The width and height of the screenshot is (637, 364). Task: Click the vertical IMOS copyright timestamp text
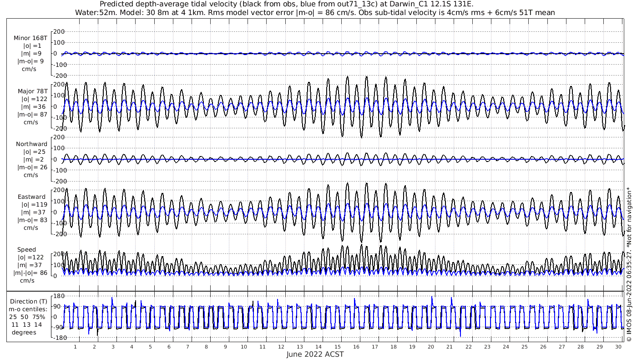click(629, 264)
